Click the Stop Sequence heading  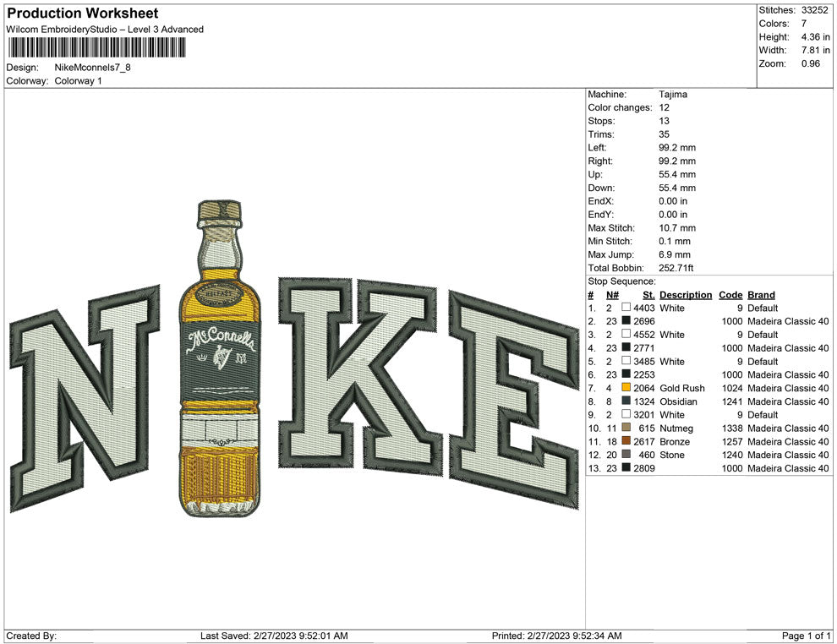[621, 281]
